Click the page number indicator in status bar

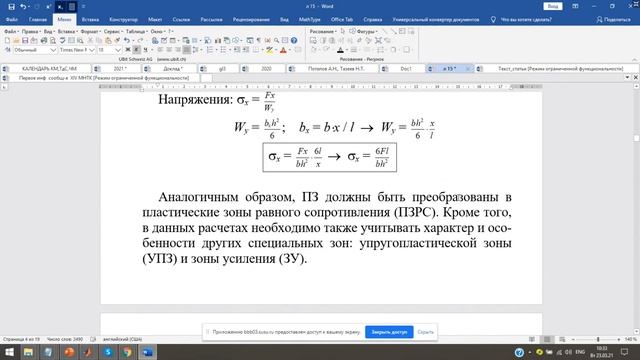point(21,339)
